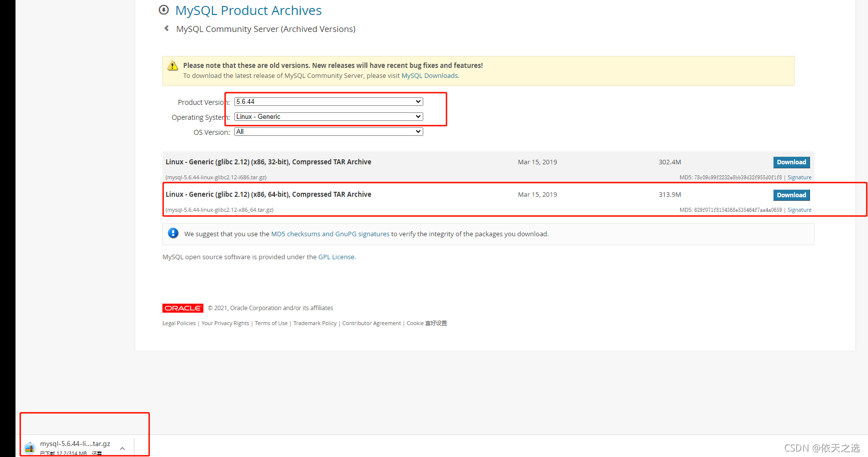Click the blue info exclamation icon
Screen dimensions: 868x457
(x=173, y=233)
